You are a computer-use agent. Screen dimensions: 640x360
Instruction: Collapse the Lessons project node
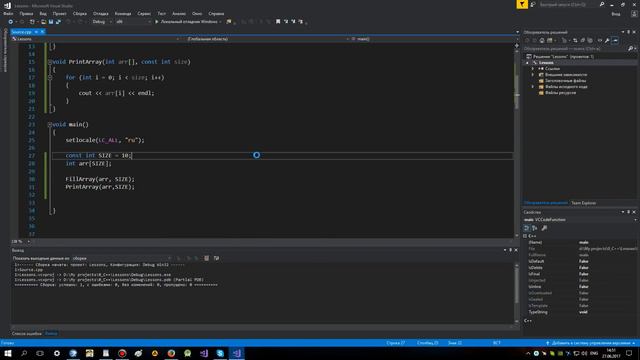tap(527, 63)
